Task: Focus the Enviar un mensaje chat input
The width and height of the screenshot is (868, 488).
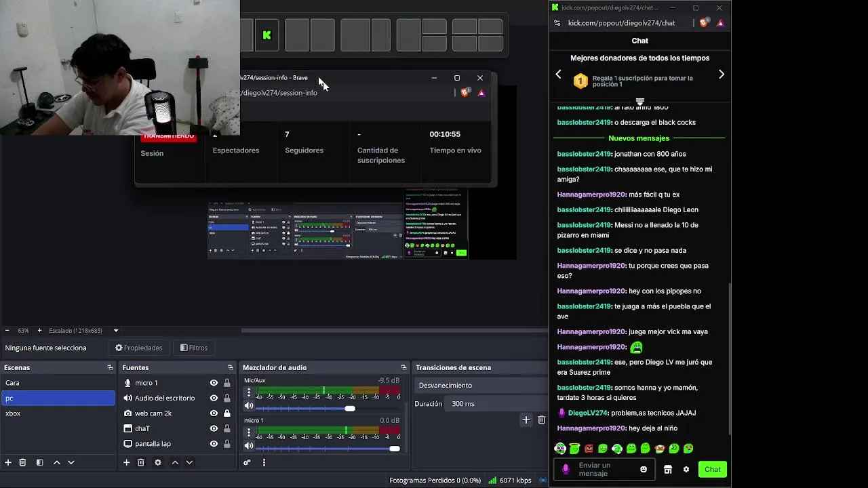Action: click(x=606, y=469)
